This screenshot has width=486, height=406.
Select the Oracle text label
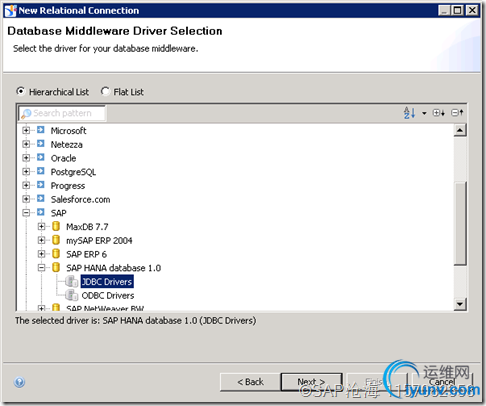coord(63,158)
